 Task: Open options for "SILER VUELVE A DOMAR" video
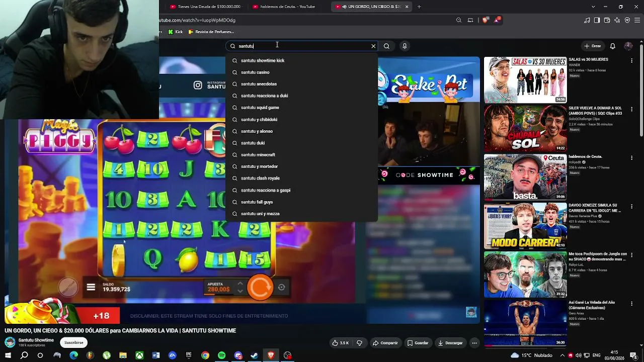(x=632, y=109)
